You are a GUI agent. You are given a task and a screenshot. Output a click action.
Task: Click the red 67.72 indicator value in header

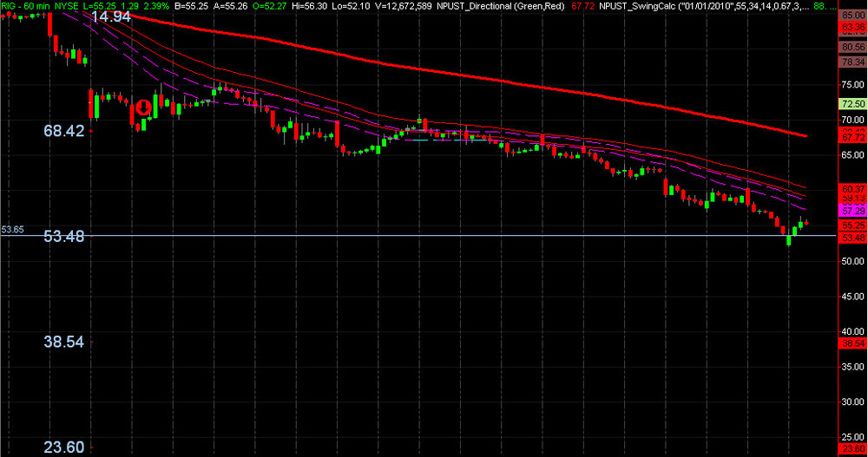582,6
